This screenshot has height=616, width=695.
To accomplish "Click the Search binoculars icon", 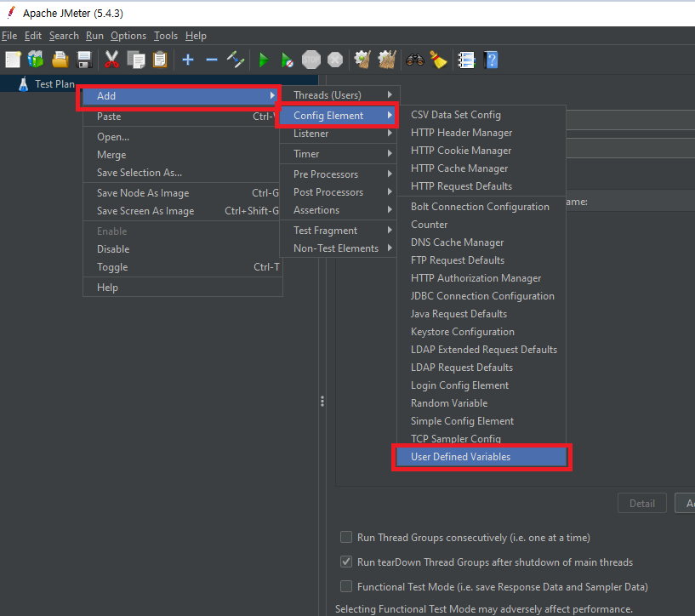I will [x=415, y=60].
